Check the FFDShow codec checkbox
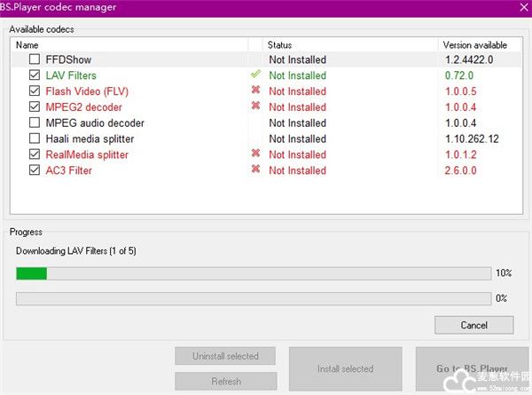532x395 pixels. tap(35, 59)
